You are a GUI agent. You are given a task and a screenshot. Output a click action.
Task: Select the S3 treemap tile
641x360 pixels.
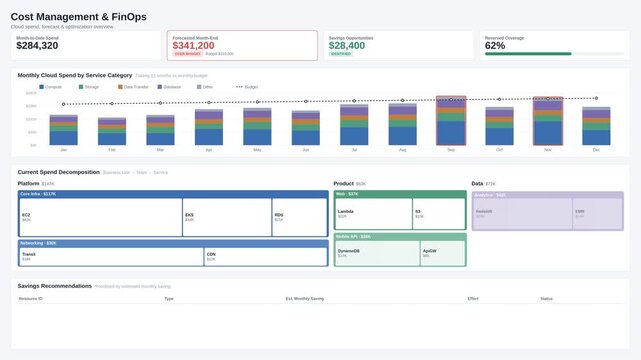point(439,214)
